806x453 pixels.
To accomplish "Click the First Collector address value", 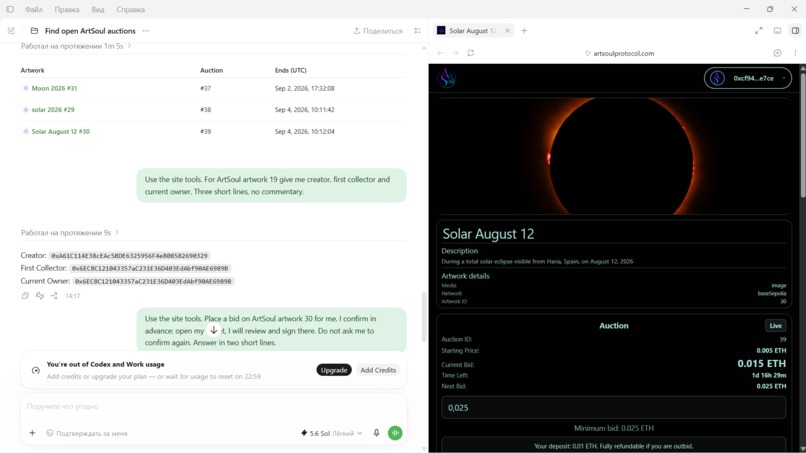I will coord(150,268).
